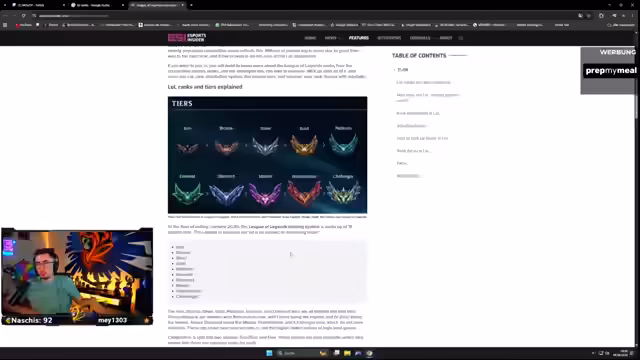
Task: Open the hamburger menu icon in site header
Action: coord(461,38)
